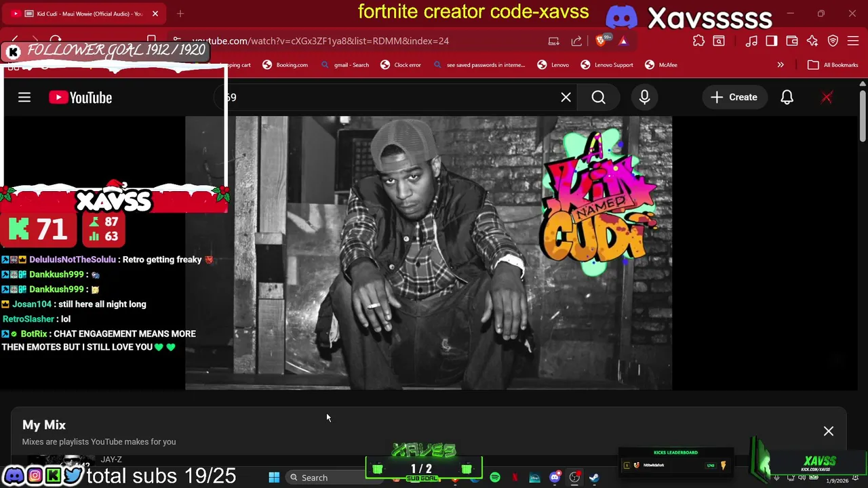
Task: Open the browser extensions puzzle icon
Action: tap(698, 41)
